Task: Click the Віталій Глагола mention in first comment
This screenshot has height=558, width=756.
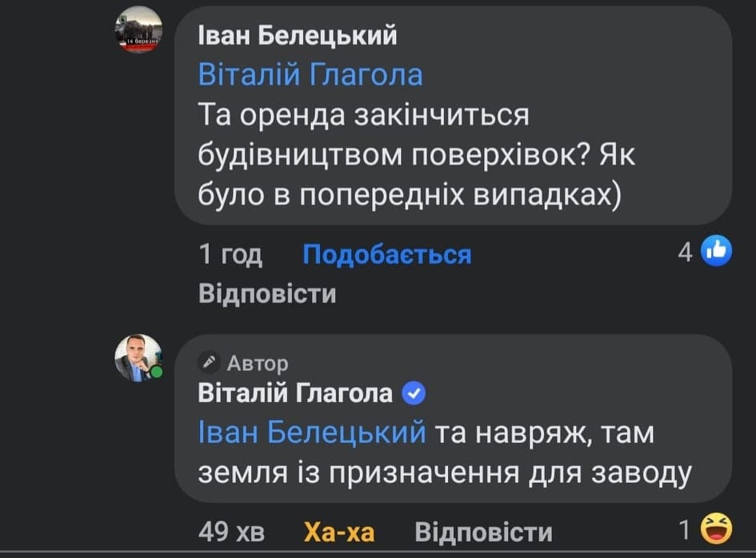Action: (310, 74)
